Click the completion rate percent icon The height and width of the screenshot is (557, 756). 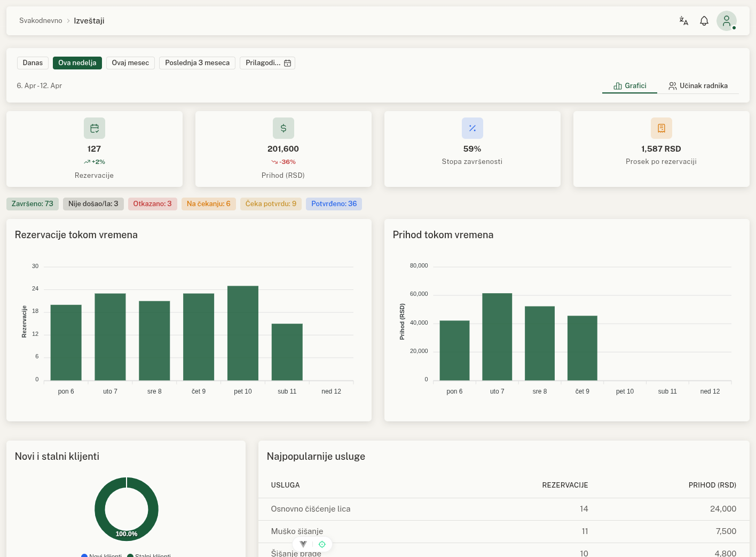(x=472, y=128)
